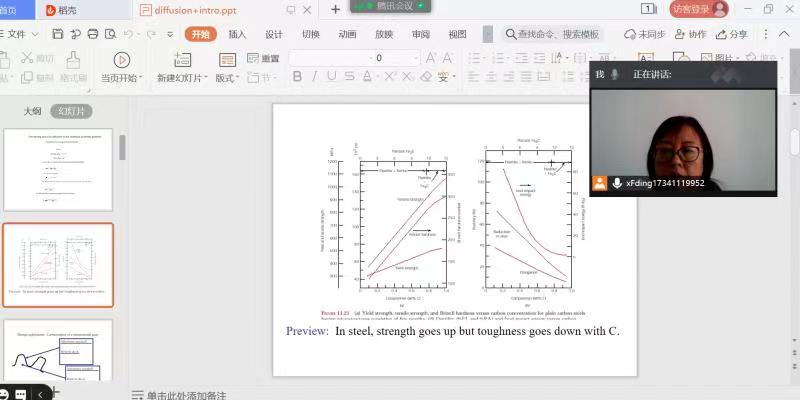Click the undo arrow icon

(128, 34)
